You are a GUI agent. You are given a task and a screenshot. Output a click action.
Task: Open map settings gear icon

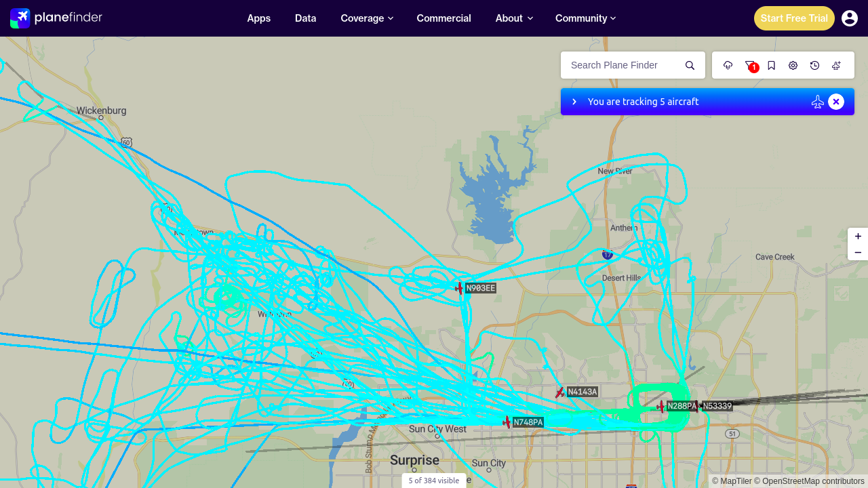coord(793,65)
